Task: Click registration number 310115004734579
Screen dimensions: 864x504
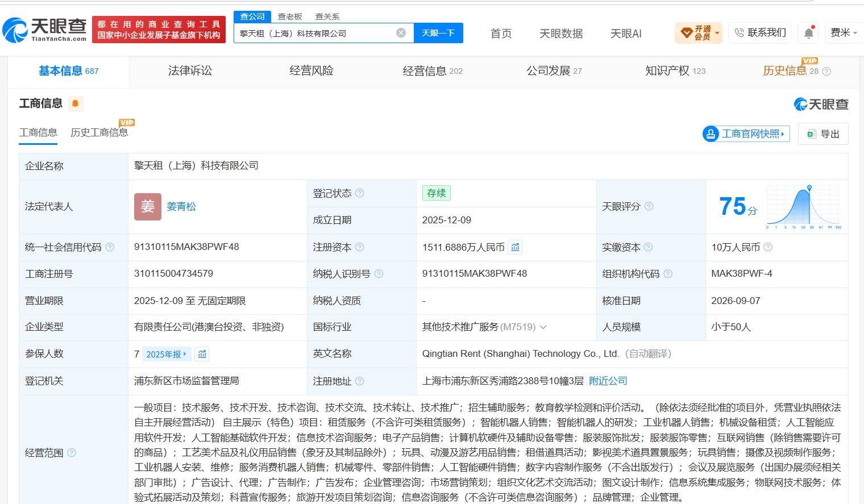Action: point(173,274)
